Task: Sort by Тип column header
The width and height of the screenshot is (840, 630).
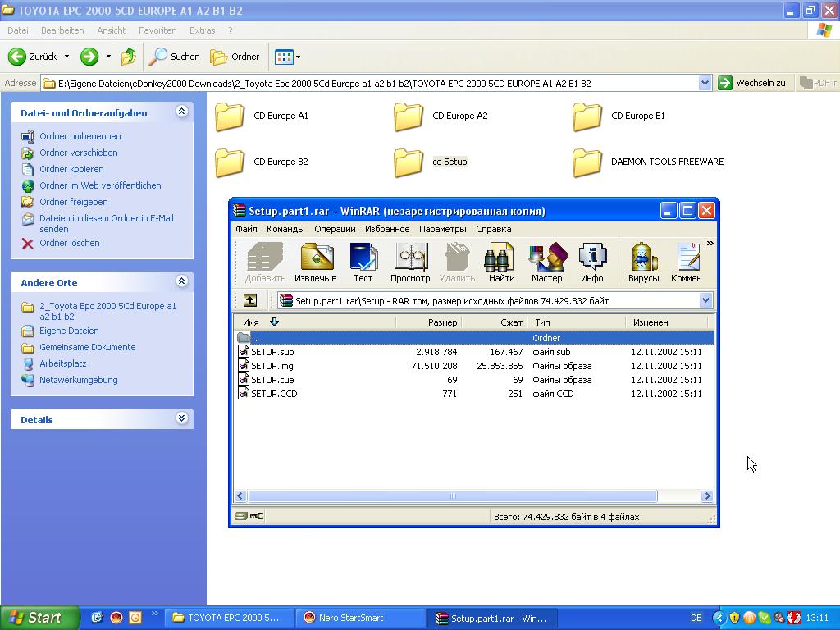Action: click(x=577, y=322)
